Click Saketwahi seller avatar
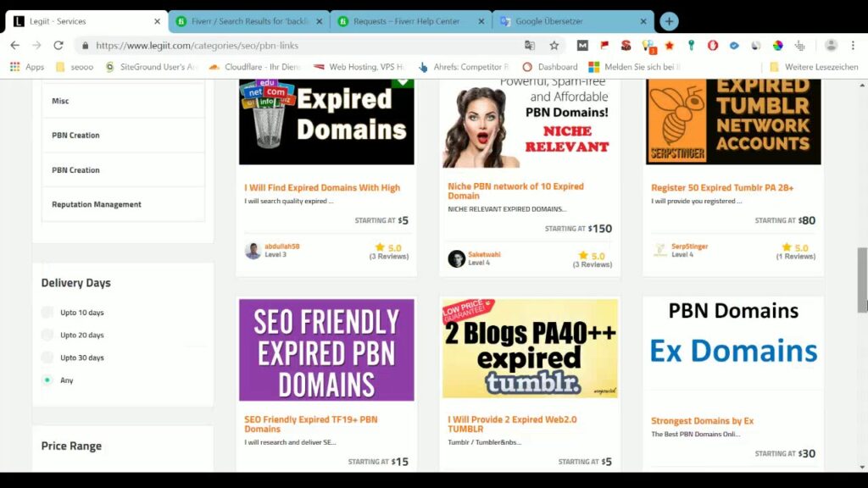This screenshot has height=488, width=868. pyautogui.click(x=456, y=258)
